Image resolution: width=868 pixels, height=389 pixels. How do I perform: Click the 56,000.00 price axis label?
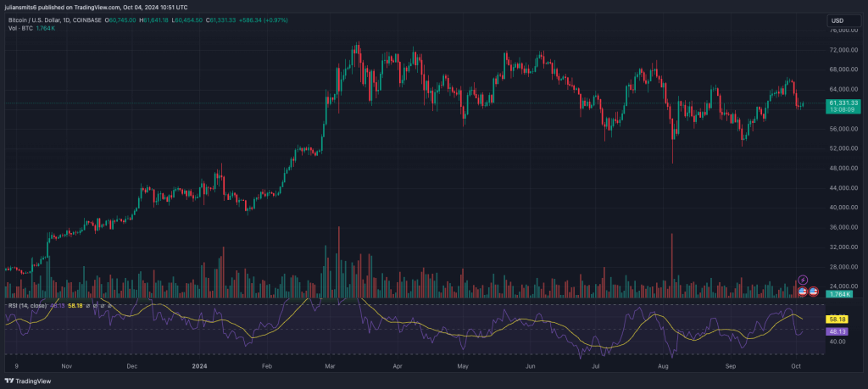(845, 129)
